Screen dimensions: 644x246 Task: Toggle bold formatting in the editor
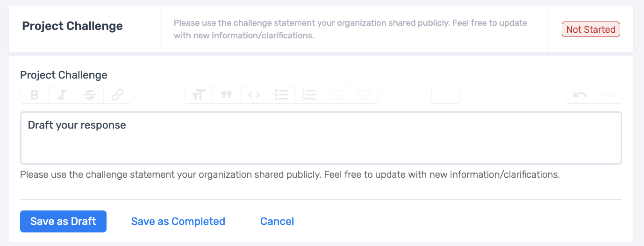[34, 95]
